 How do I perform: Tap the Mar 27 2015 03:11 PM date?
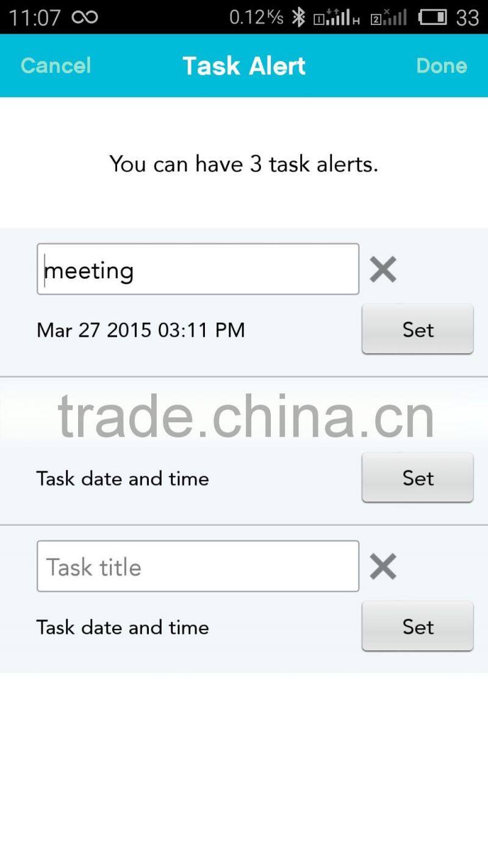pos(141,330)
